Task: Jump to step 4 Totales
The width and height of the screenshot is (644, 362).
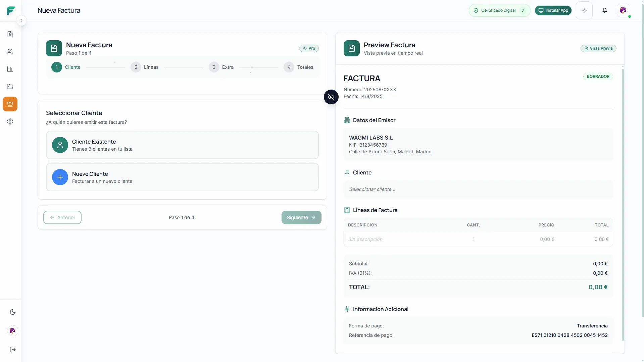Action: pyautogui.click(x=298, y=67)
